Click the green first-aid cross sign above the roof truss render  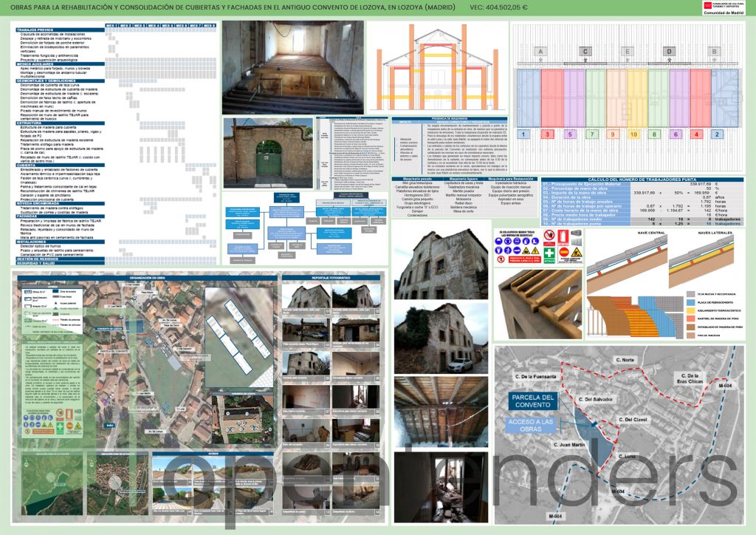[x=549, y=255]
